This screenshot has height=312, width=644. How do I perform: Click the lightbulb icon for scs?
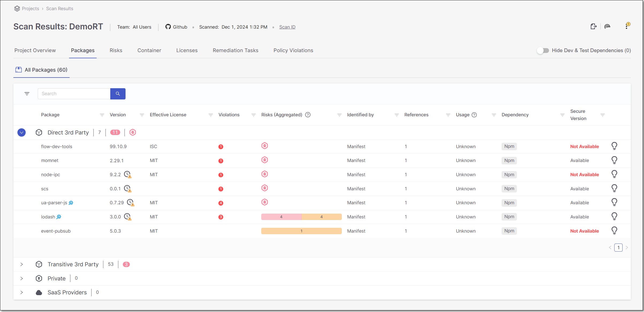click(x=614, y=188)
